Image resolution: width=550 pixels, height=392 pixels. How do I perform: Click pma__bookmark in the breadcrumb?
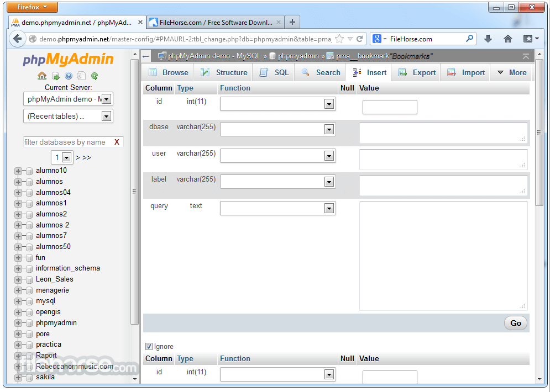click(363, 56)
